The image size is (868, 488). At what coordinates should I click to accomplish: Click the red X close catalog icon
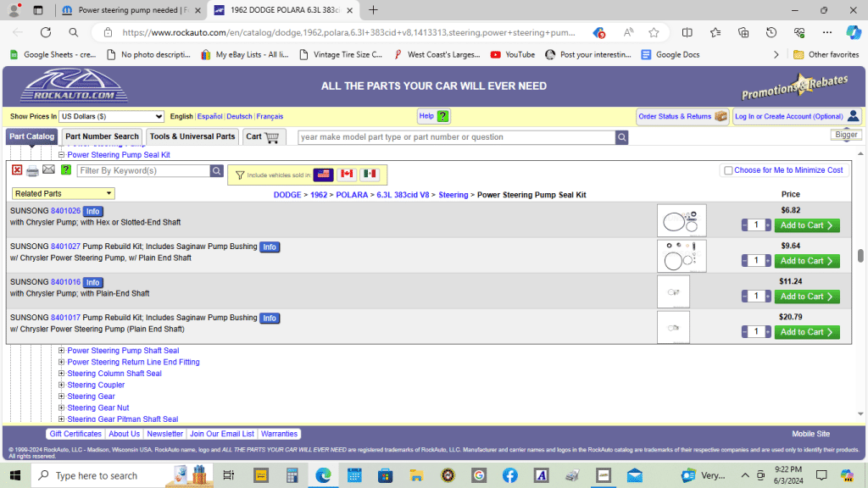click(x=15, y=170)
